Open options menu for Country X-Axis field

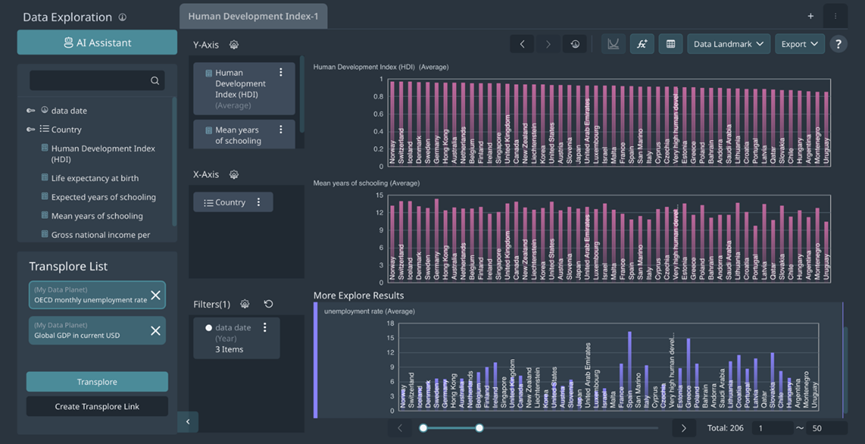click(258, 202)
